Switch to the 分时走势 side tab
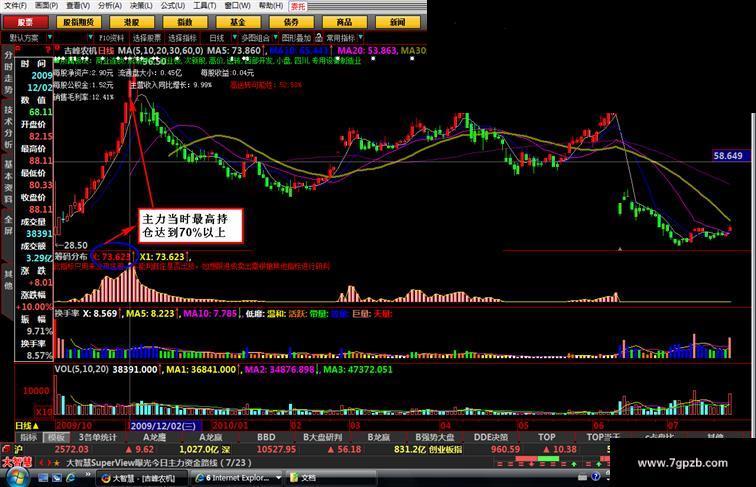Screen dimensions: 756x487 [x=8, y=72]
